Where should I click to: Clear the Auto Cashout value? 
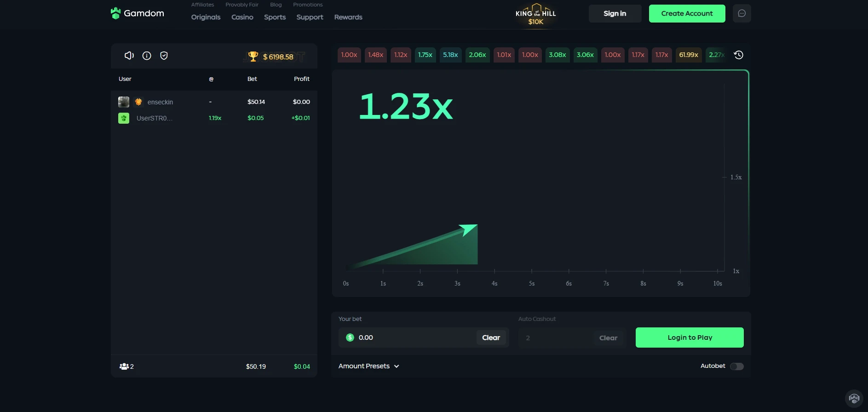point(609,338)
